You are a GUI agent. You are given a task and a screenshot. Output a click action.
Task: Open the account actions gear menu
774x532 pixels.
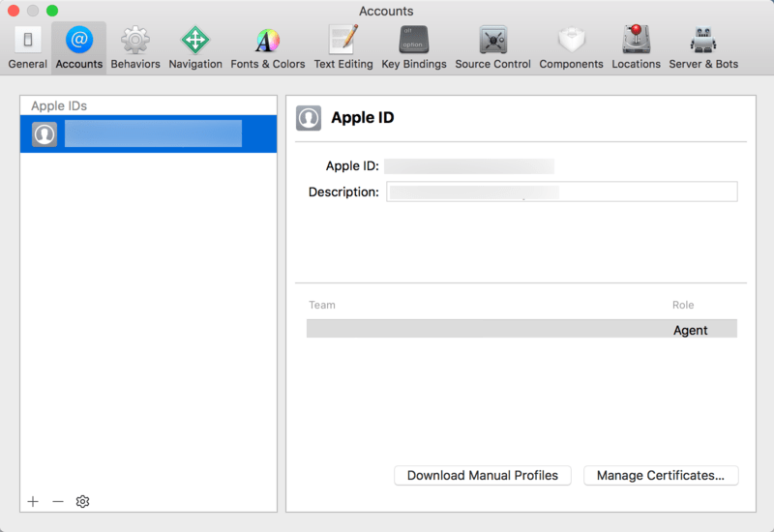(82, 501)
